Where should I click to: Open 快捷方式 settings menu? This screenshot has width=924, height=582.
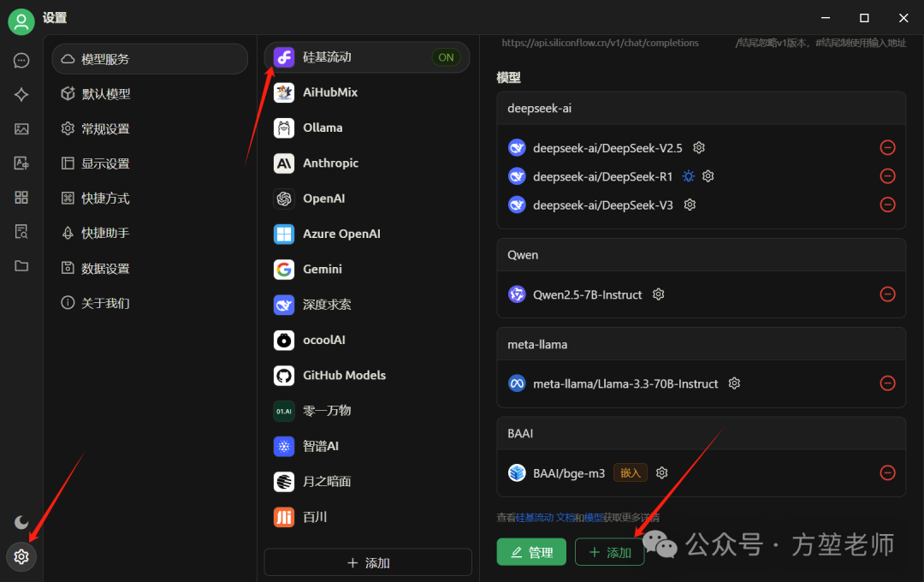[x=150, y=198]
